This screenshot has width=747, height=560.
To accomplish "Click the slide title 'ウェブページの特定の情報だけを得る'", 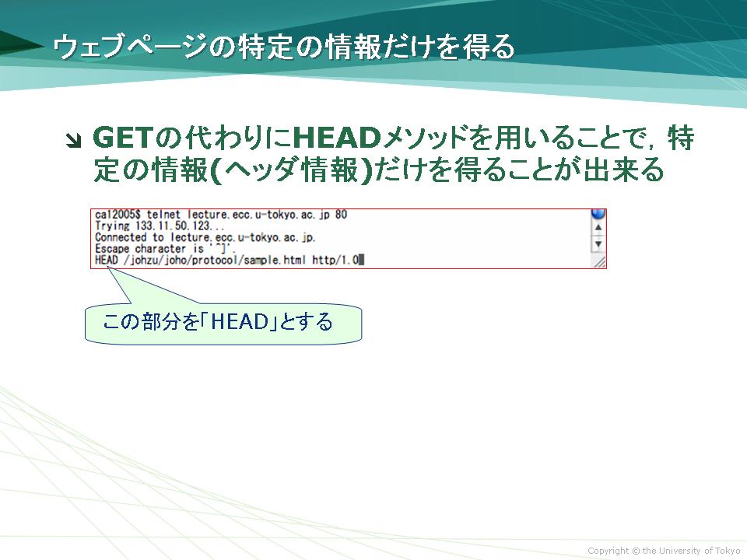I will click(x=284, y=47).
